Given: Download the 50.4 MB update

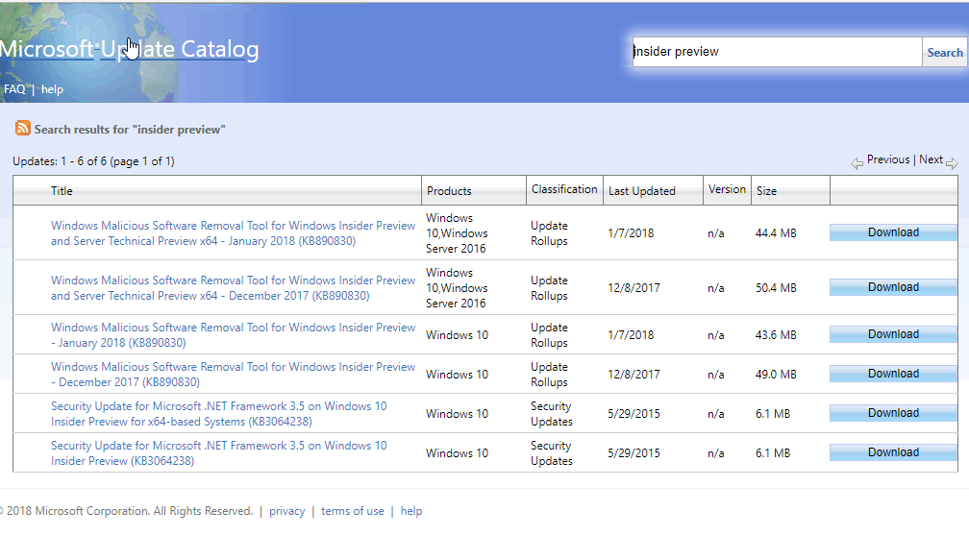Looking at the screenshot, I should (x=893, y=287).
